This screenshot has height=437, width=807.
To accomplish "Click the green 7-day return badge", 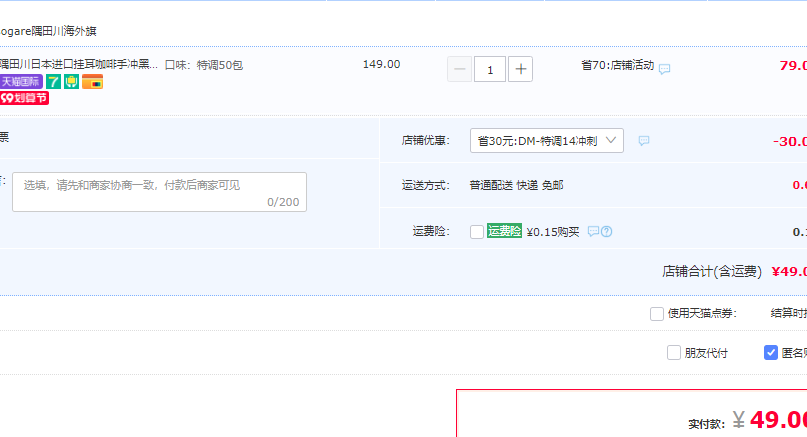I will 54,81.
